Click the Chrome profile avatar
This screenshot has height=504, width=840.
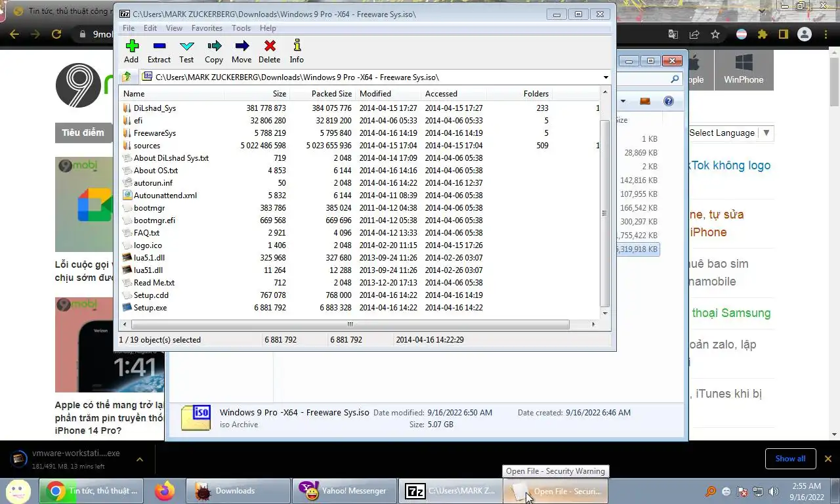tap(805, 34)
